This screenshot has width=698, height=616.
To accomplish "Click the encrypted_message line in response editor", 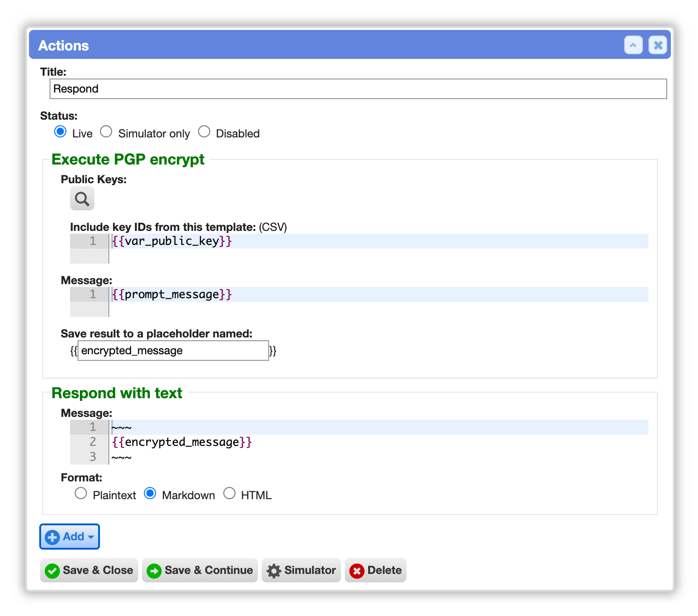I will tap(379, 442).
